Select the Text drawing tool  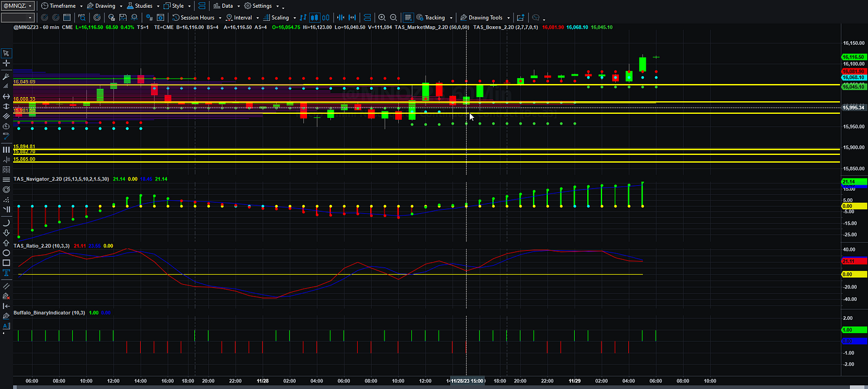click(x=6, y=273)
